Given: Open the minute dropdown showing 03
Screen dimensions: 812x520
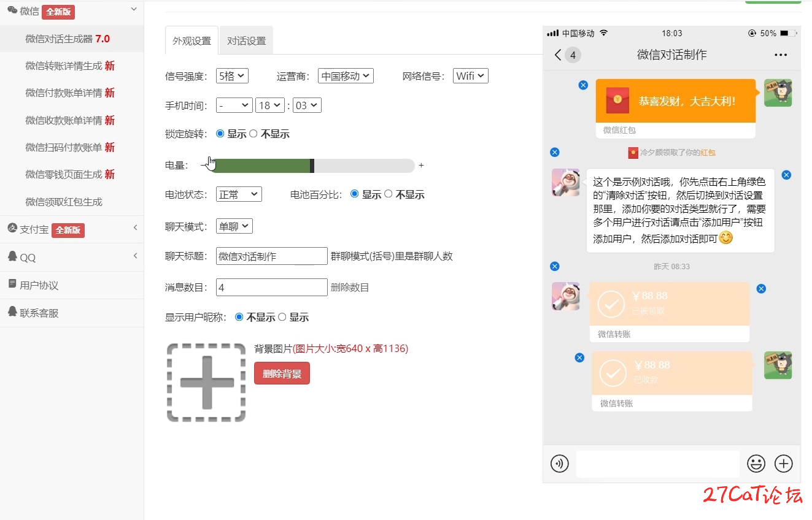Looking at the screenshot, I should pyautogui.click(x=307, y=105).
